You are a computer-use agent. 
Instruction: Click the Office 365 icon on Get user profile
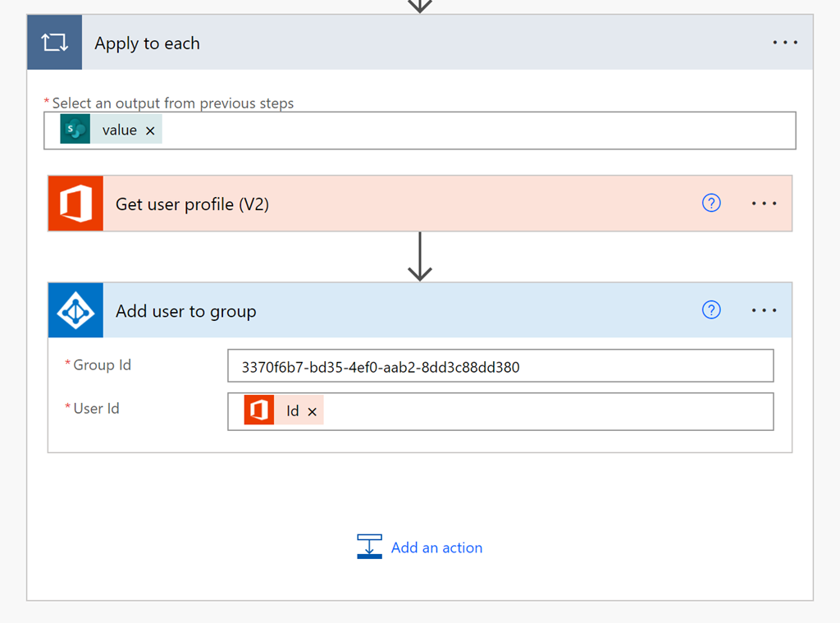75,204
